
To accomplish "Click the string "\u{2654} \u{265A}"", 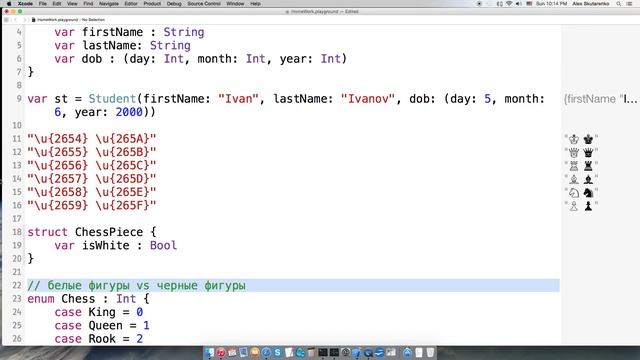I will [x=92, y=139].
